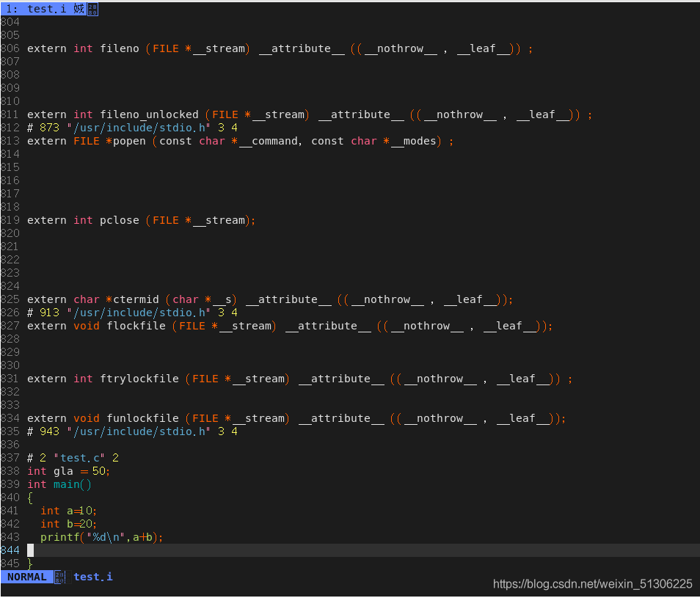Click opening brace on line 840
Screen dimensions: 700x598
tap(30, 498)
